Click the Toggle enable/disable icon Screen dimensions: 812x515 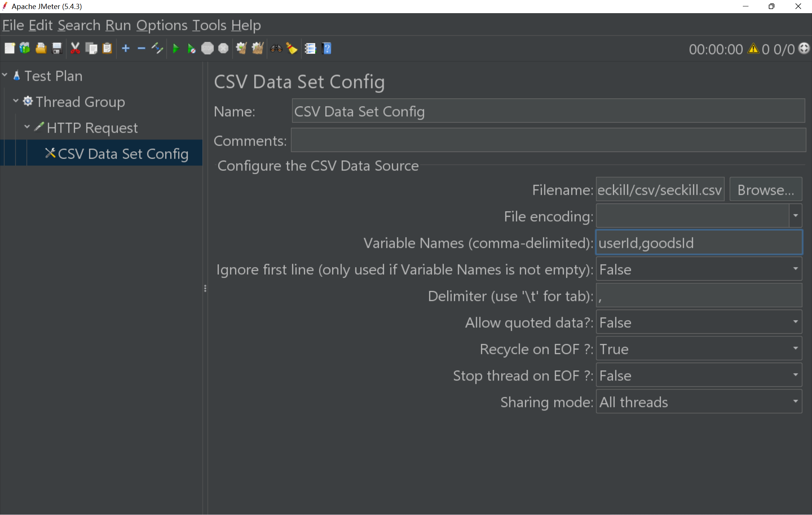157,49
